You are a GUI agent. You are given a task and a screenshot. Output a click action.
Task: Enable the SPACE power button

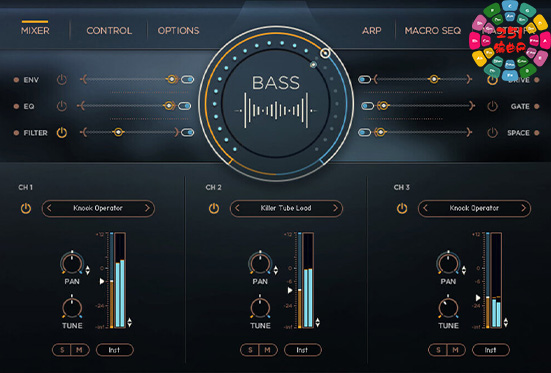click(x=492, y=133)
